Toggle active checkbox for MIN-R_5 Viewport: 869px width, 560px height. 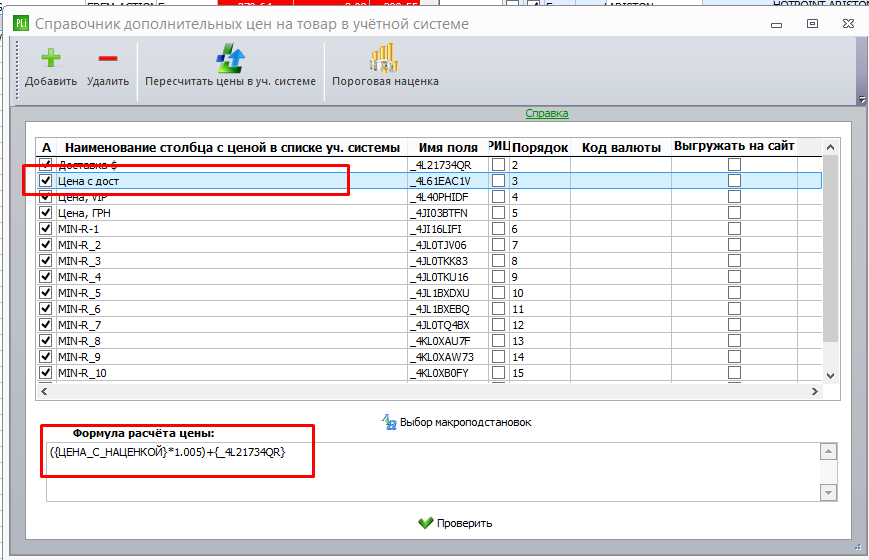click(x=45, y=293)
